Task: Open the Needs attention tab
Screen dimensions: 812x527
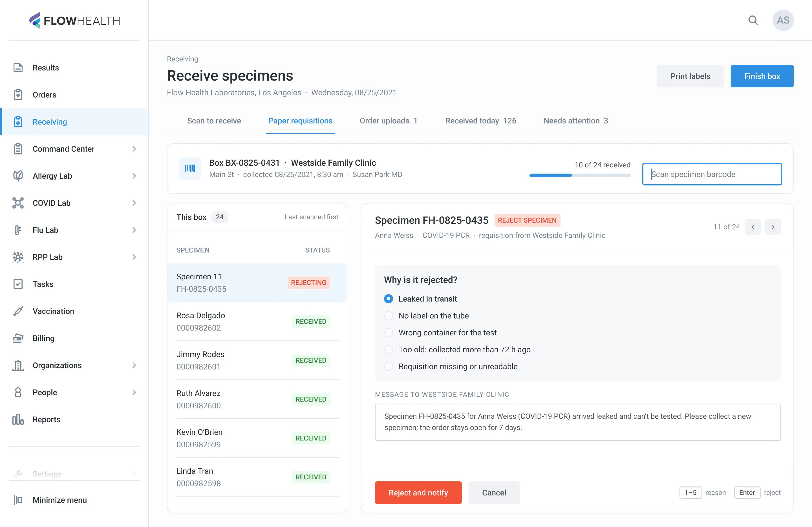Action: (x=575, y=121)
